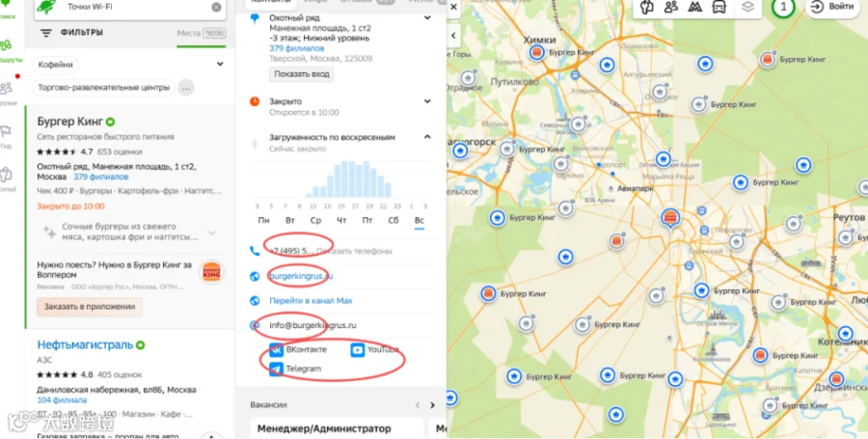Select the Вс day in busyness chart
This screenshot has width=868, height=439.
pyautogui.click(x=420, y=220)
